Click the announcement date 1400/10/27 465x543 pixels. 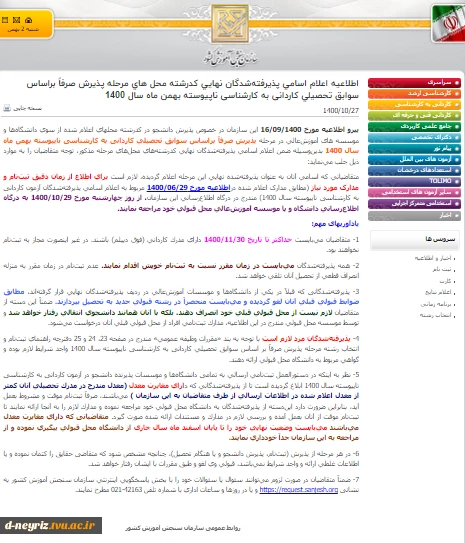click(x=341, y=111)
